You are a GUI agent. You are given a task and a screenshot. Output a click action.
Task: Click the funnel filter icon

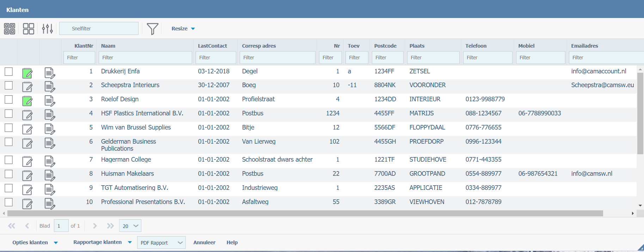(x=152, y=29)
